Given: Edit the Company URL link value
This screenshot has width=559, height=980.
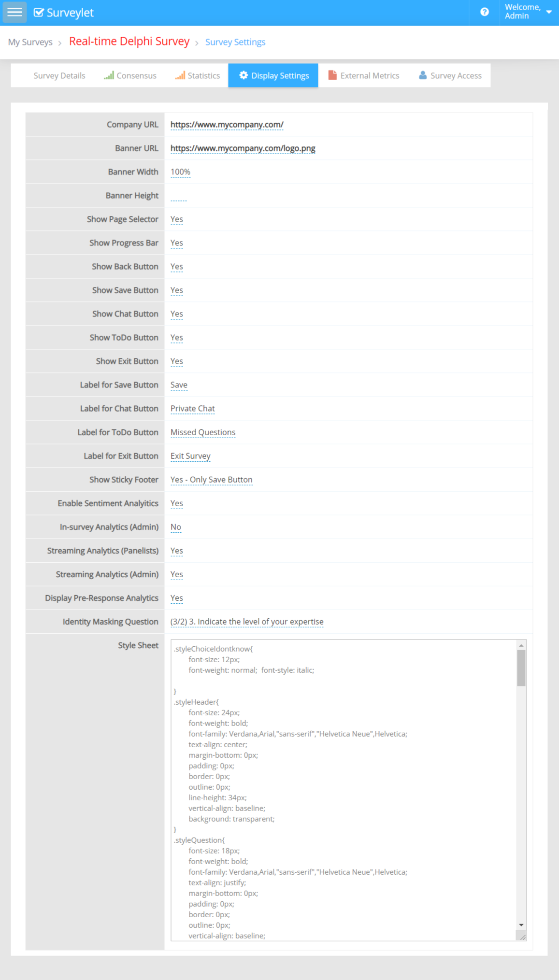Looking at the screenshot, I should point(227,125).
